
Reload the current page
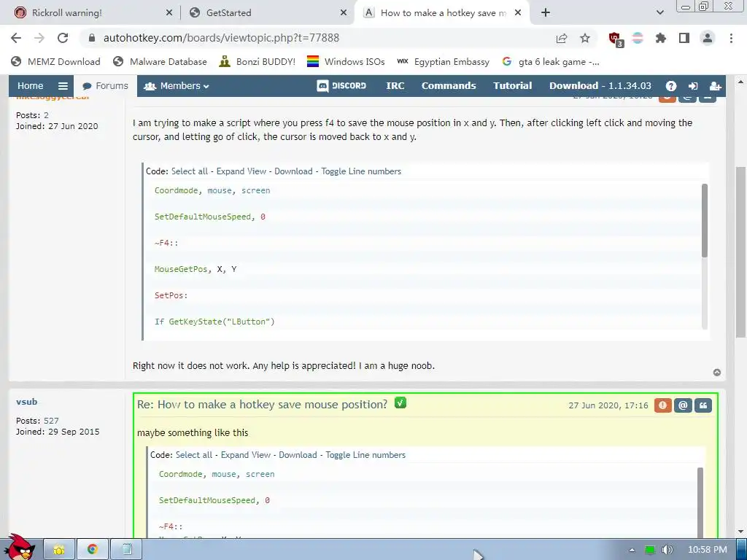pyautogui.click(x=63, y=38)
